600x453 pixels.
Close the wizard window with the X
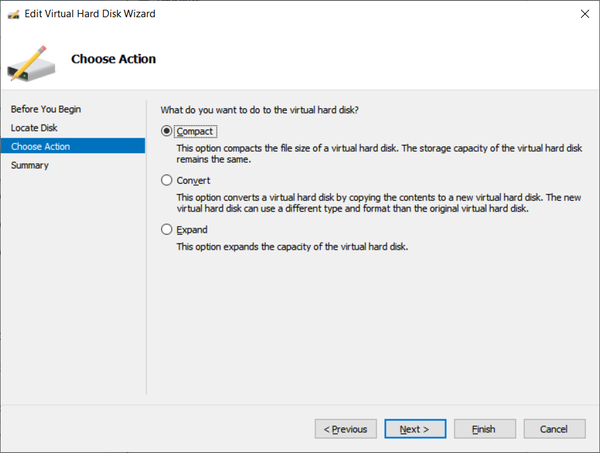click(582, 14)
